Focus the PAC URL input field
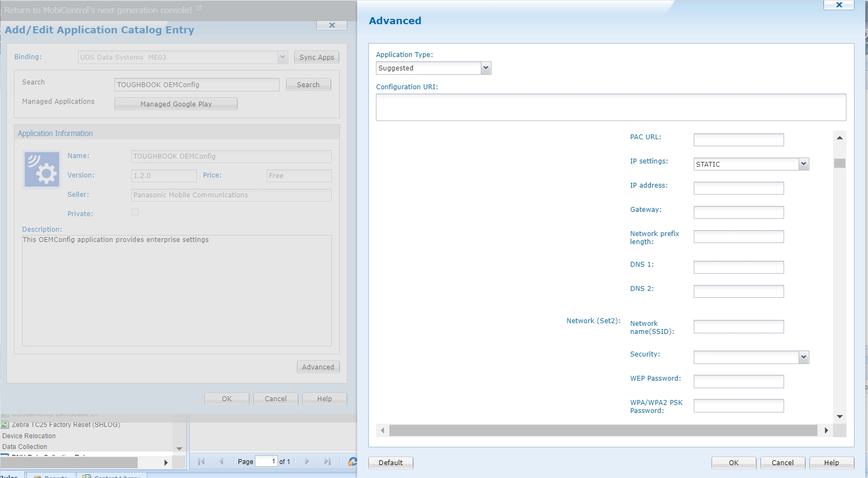The height and width of the screenshot is (478, 868). coord(738,140)
